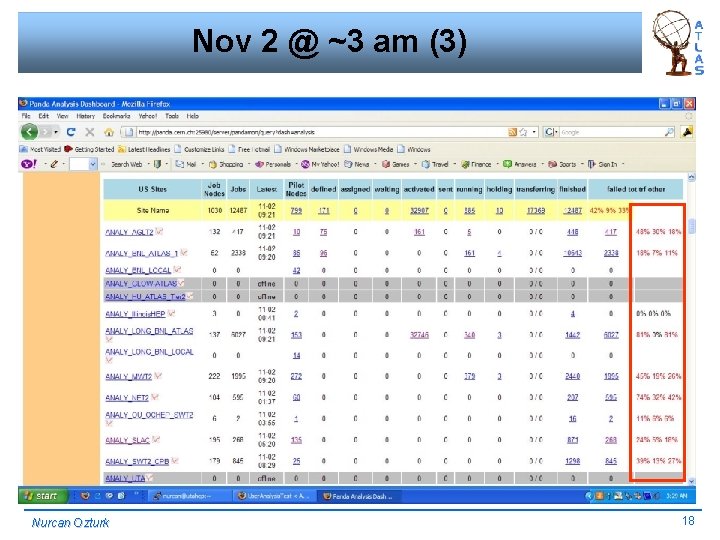Click the vertical scrollbar up arrow

[691, 177]
